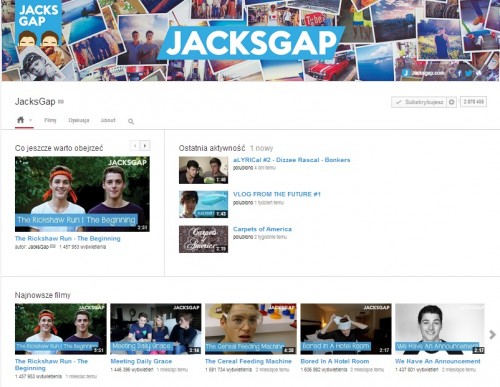Open VLOG FROM THE FUTURE #1 link
Screen dimensions: 500x387
[277, 194]
